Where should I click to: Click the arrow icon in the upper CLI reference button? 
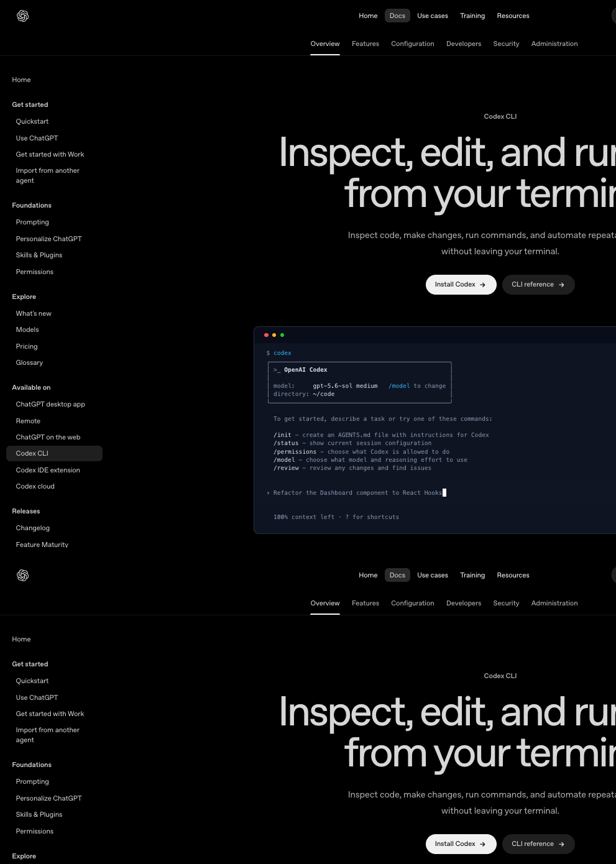coord(561,285)
